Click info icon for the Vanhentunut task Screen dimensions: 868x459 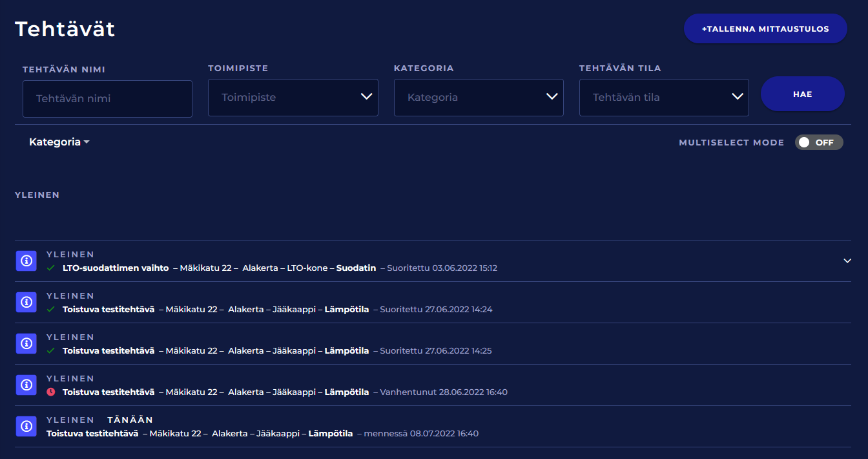(26, 385)
